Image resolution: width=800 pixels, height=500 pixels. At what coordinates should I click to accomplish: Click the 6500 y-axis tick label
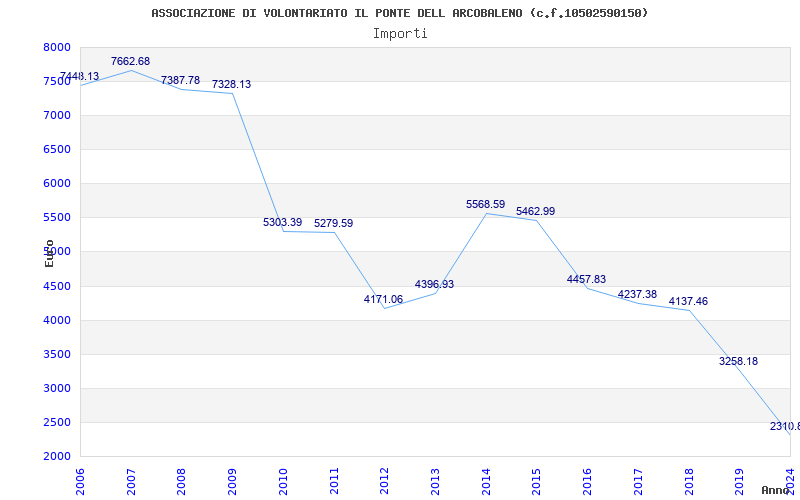(x=58, y=149)
